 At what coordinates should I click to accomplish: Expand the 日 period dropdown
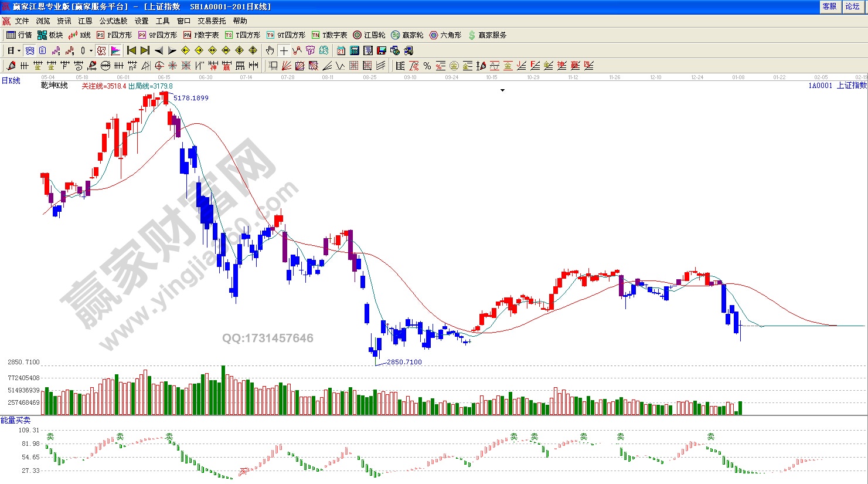[x=19, y=50]
